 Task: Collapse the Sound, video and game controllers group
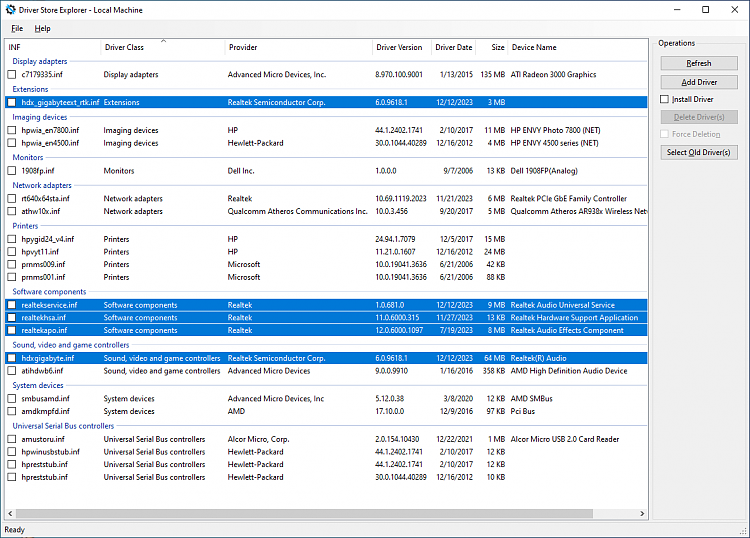click(71, 345)
